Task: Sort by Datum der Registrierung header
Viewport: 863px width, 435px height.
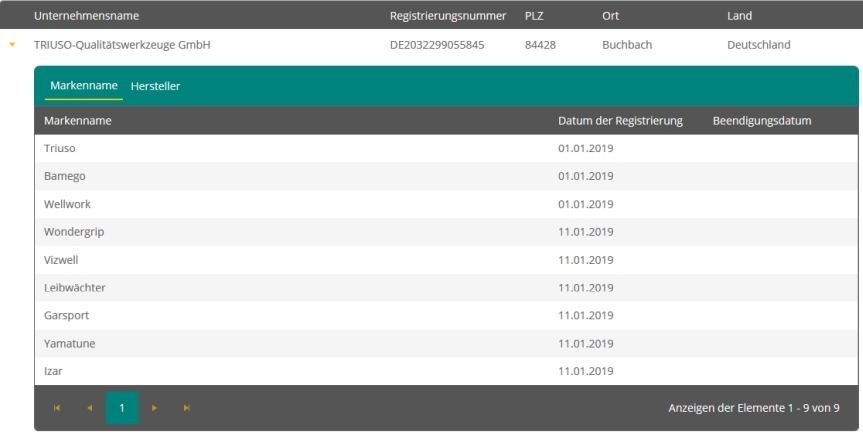Action: point(620,121)
